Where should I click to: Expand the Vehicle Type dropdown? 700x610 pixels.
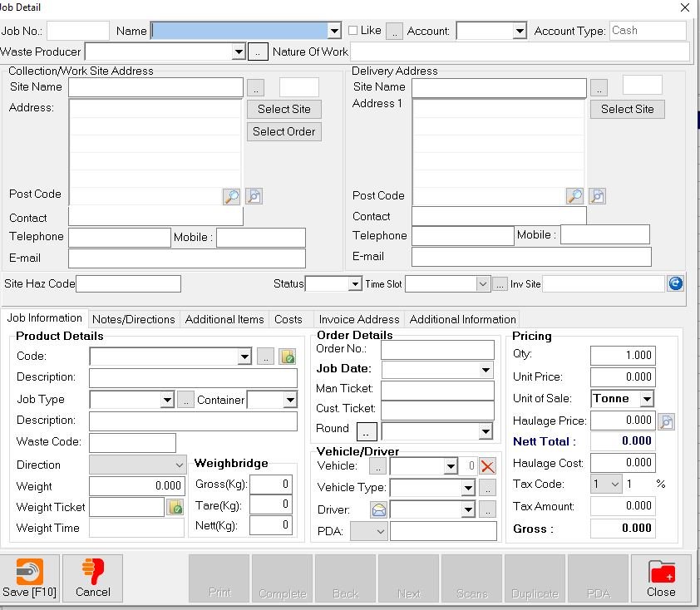468,488
